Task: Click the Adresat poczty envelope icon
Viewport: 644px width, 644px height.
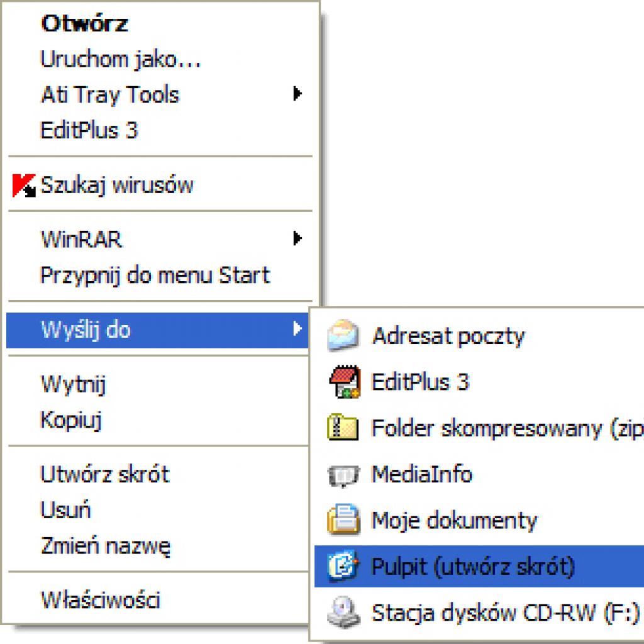Action: click(343, 336)
